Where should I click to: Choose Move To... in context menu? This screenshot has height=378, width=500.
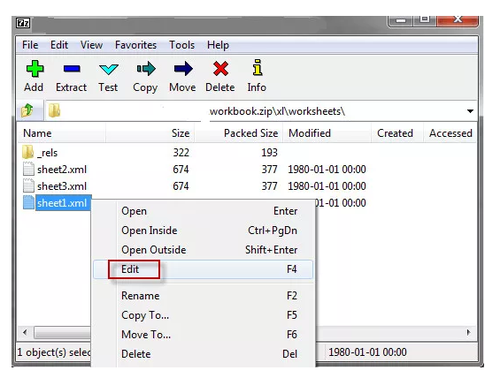[203, 334]
